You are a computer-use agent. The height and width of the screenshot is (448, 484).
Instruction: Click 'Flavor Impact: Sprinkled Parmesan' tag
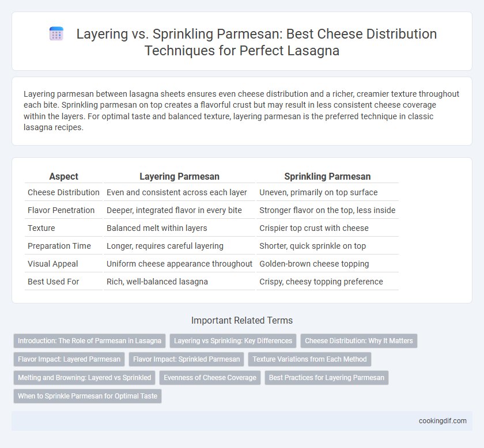click(187, 359)
